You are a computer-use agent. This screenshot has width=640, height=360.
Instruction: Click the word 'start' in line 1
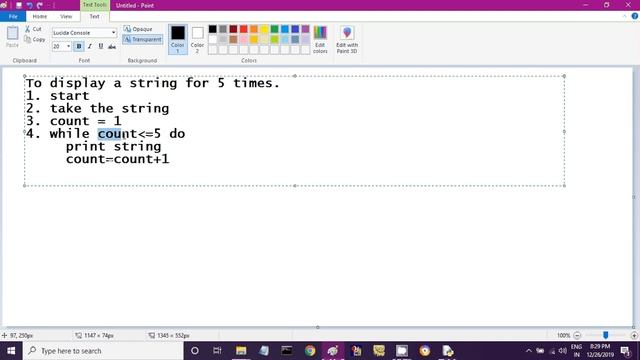(x=69, y=96)
